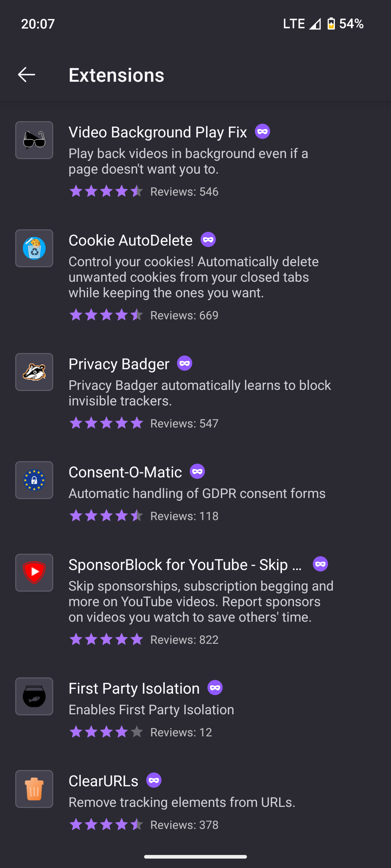This screenshot has width=391, height=868.
Task: Tap the First Party Isolation fishbowl icon
Action: coord(34,696)
